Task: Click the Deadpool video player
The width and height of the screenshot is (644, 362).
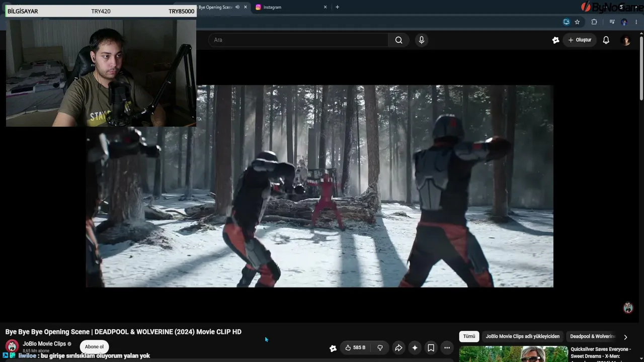Action: click(x=319, y=186)
